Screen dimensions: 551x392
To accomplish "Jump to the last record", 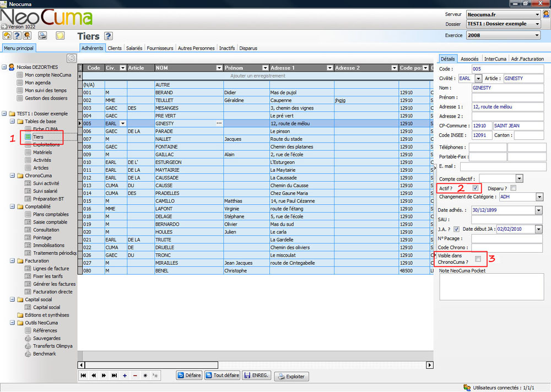I will [x=114, y=375].
